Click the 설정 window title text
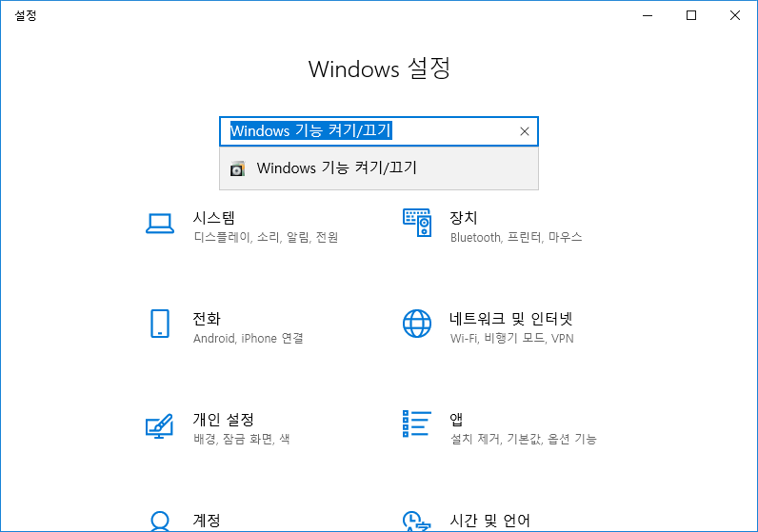758x532 pixels. 26,15
